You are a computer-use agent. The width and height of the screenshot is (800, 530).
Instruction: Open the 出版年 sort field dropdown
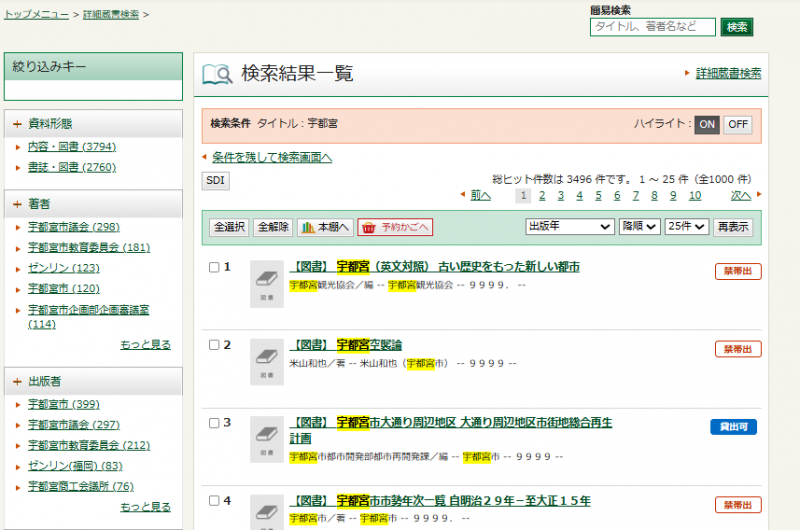[569, 227]
